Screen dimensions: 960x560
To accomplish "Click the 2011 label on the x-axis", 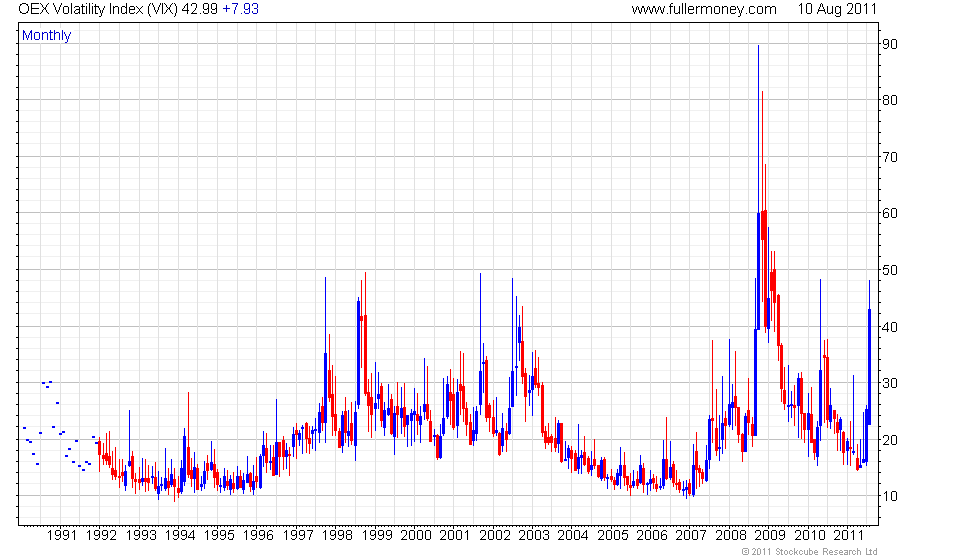I will click(849, 536).
